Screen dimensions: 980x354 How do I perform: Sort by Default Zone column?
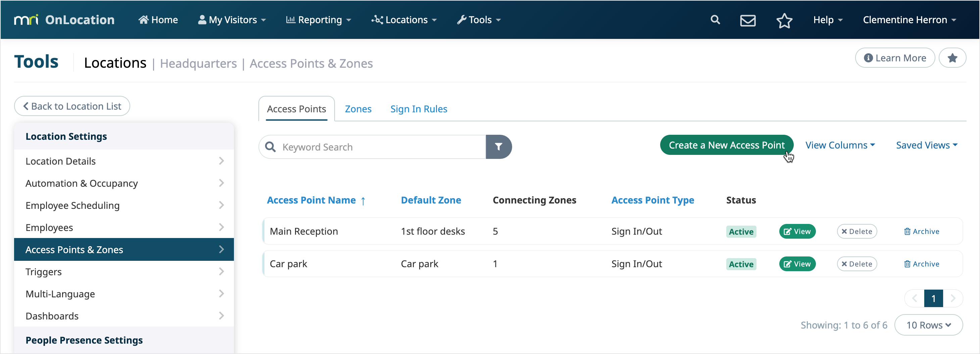[431, 200]
